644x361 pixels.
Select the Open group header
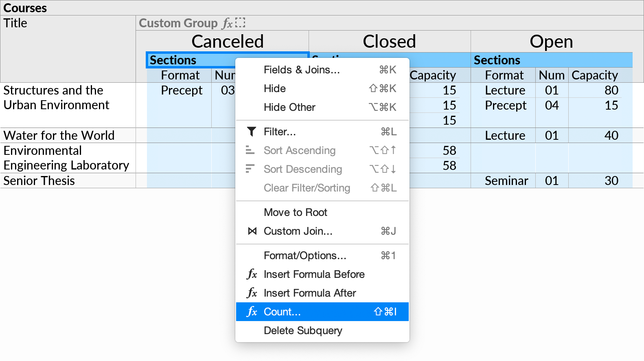(x=552, y=41)
